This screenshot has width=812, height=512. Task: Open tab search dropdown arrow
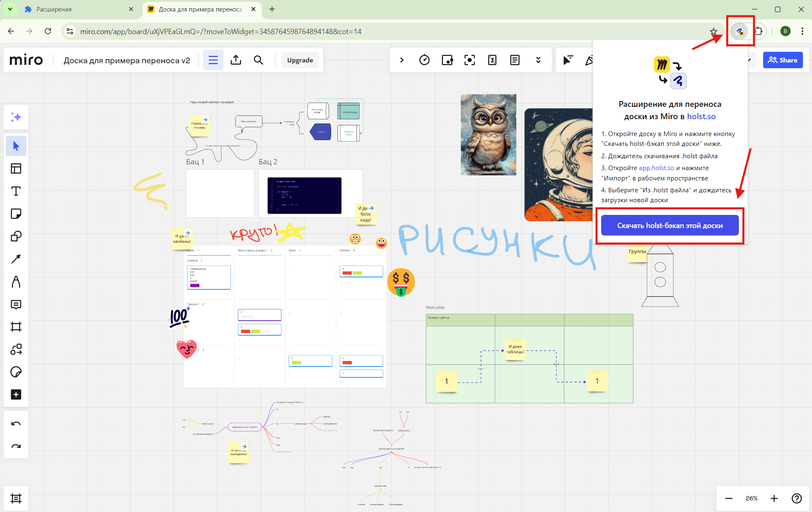pyautogui.click(x=10, y=9)
